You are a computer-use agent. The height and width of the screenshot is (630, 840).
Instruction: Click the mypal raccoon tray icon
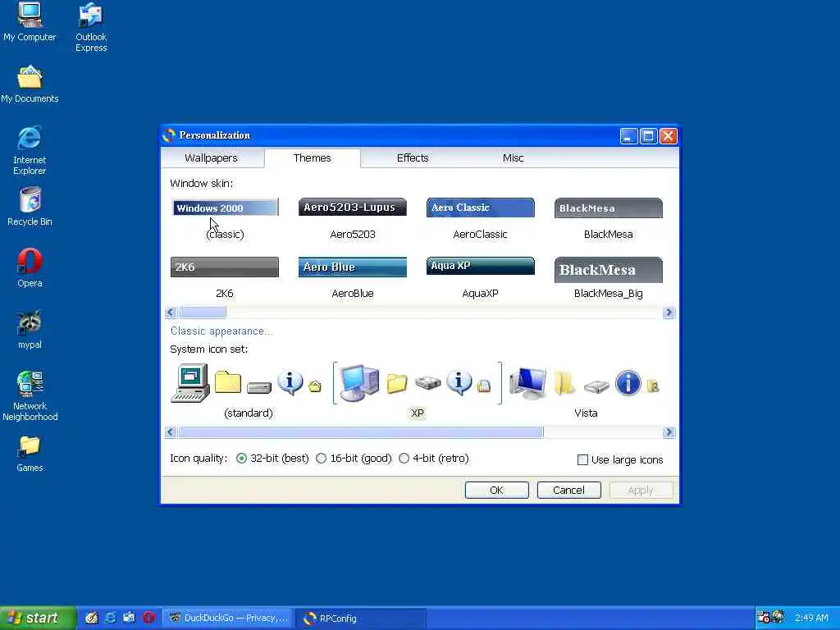point(778,617)
